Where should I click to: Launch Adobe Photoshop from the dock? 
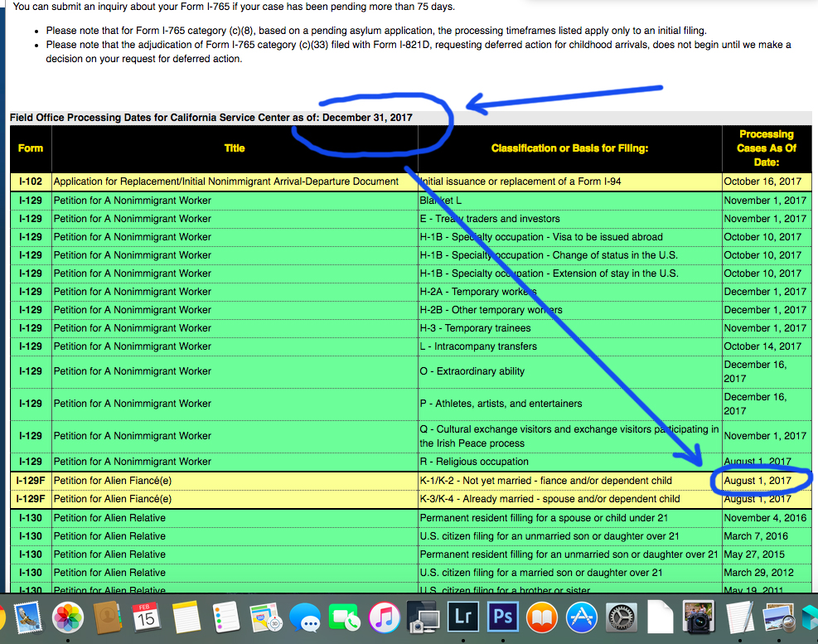502,617
